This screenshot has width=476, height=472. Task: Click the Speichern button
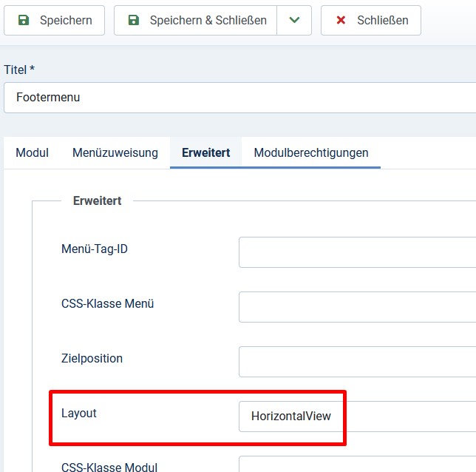click(x=55, y=21)
